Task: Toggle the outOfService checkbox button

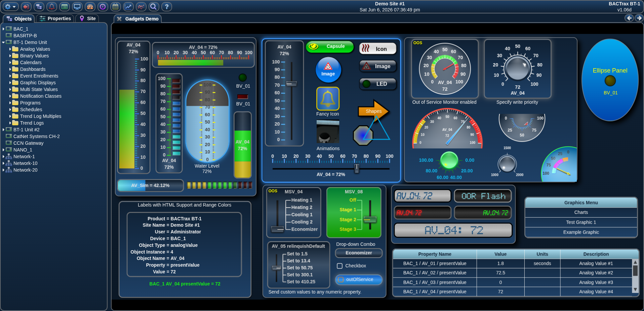Action: (359, 279)
